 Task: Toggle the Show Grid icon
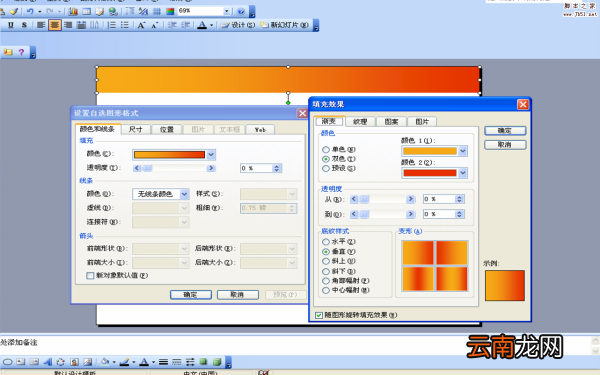(x=157, y=11)
